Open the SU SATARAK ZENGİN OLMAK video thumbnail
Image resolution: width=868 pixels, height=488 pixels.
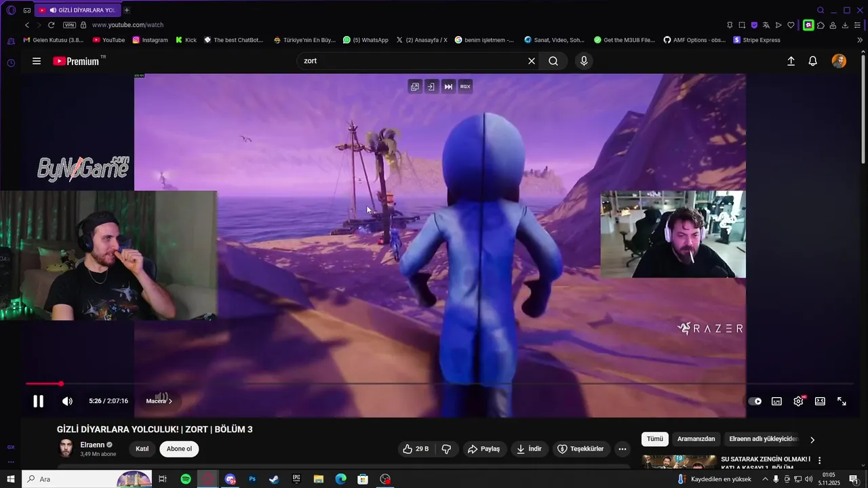click(679, 462)
